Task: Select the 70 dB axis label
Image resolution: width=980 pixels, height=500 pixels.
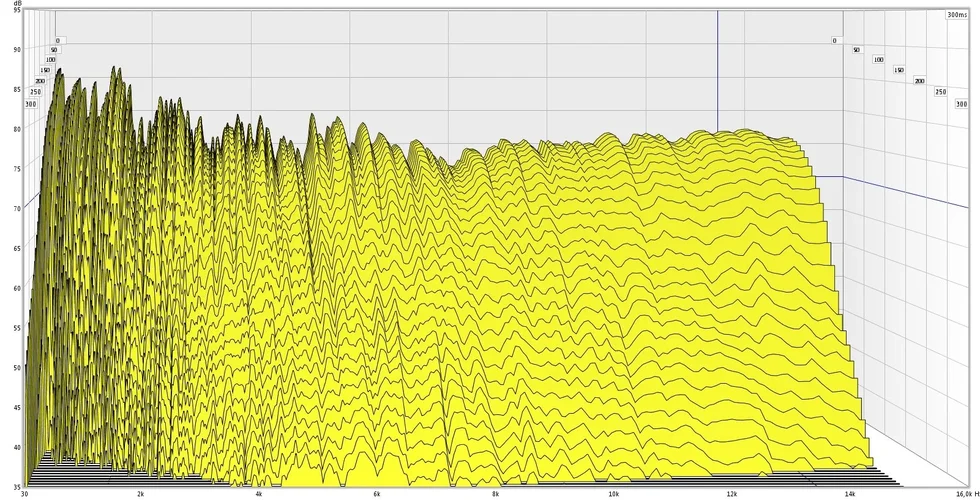Action: click(x=16, y=209)
